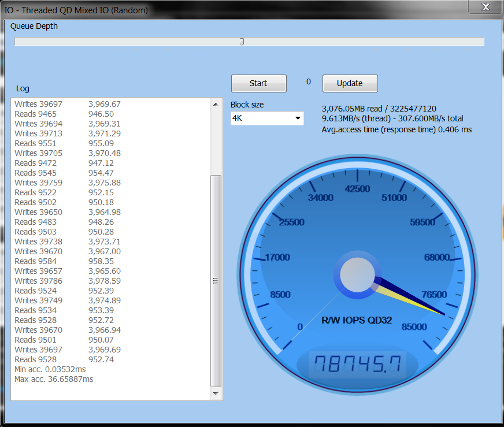Click the 4K block size dropdown arrow

click(x=298, y=118)
